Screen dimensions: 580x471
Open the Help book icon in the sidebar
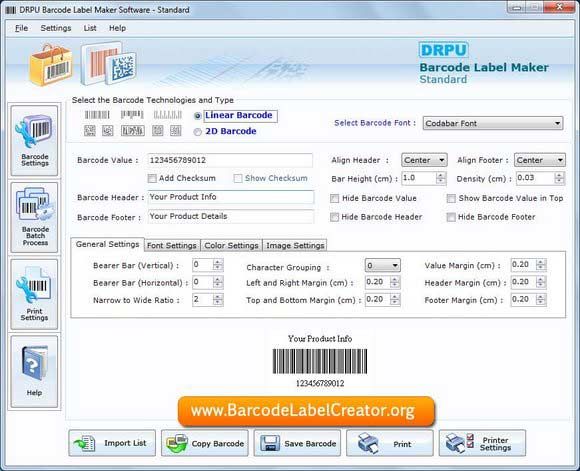[x=34, y=371]
